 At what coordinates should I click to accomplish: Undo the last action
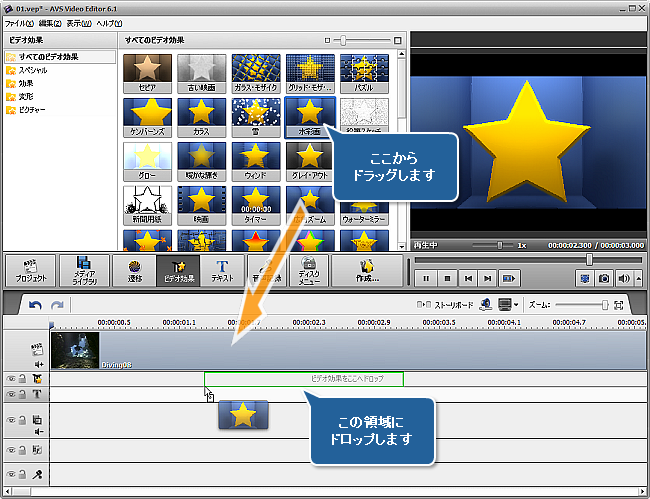[35, 305]
